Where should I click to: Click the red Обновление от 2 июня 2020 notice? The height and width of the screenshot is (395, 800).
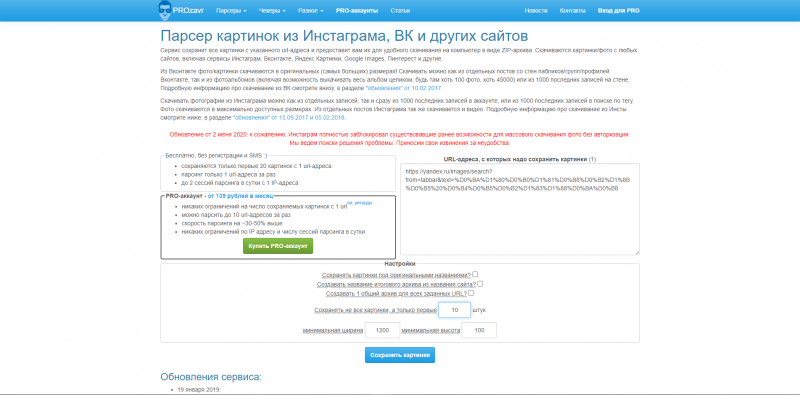399,139
